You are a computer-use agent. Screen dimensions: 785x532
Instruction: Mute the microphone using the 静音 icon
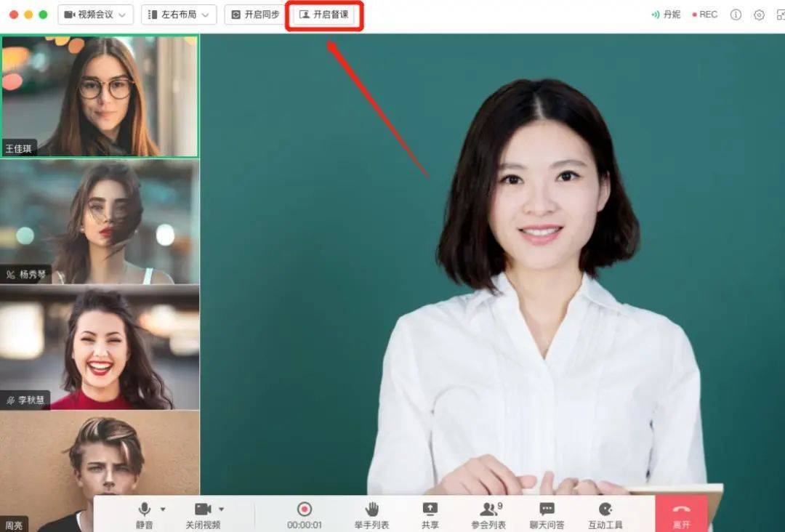coord(143,513)
